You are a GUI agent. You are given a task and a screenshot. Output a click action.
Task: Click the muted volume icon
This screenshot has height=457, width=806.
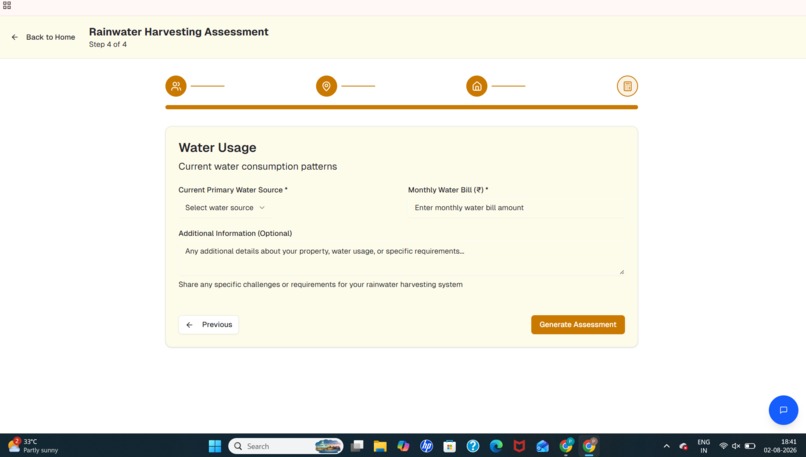coord(736,446)
